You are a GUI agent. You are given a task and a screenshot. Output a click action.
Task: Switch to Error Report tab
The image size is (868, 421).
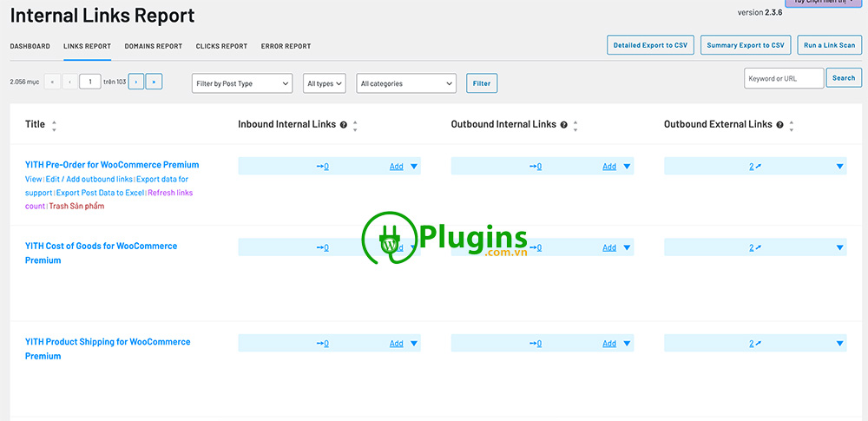pyautogui.click(x=286, y=46)
